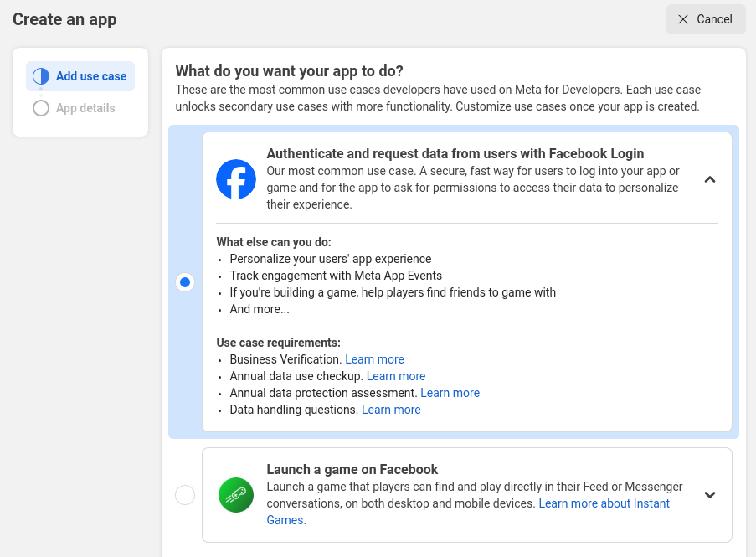Click 'Personalize your users' app experience' bullet

[x=330, y=259]
